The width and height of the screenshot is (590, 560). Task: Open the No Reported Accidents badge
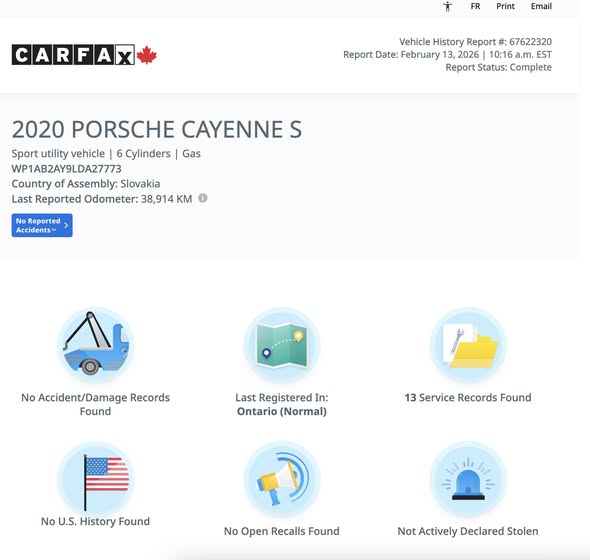(42, 225)
